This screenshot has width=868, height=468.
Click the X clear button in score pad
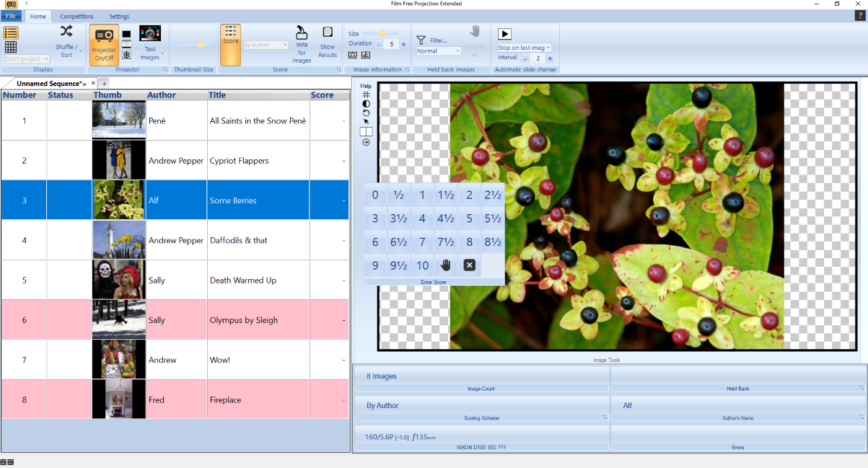tap(469, 265)
